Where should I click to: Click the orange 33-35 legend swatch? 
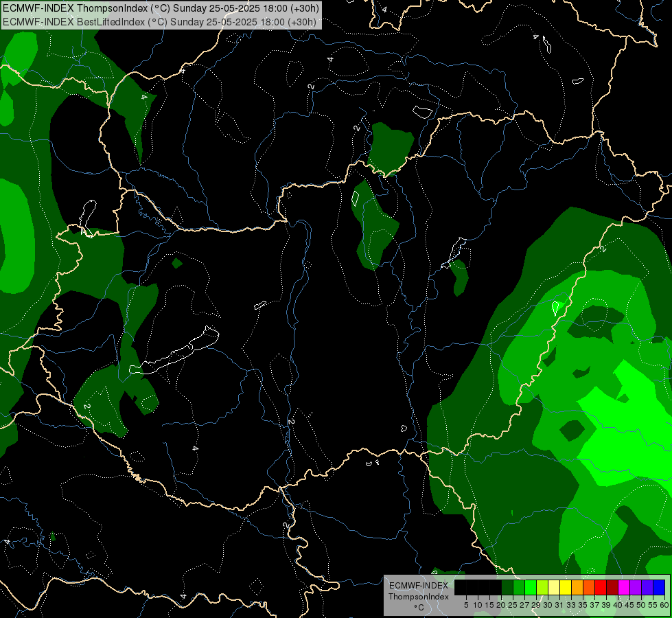tap(577, 587)
